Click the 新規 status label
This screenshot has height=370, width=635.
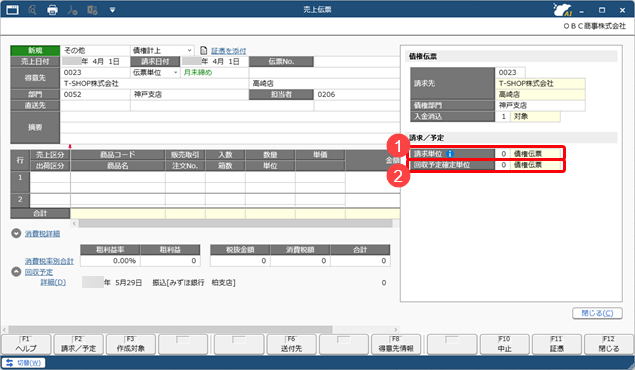pos(35,50)
